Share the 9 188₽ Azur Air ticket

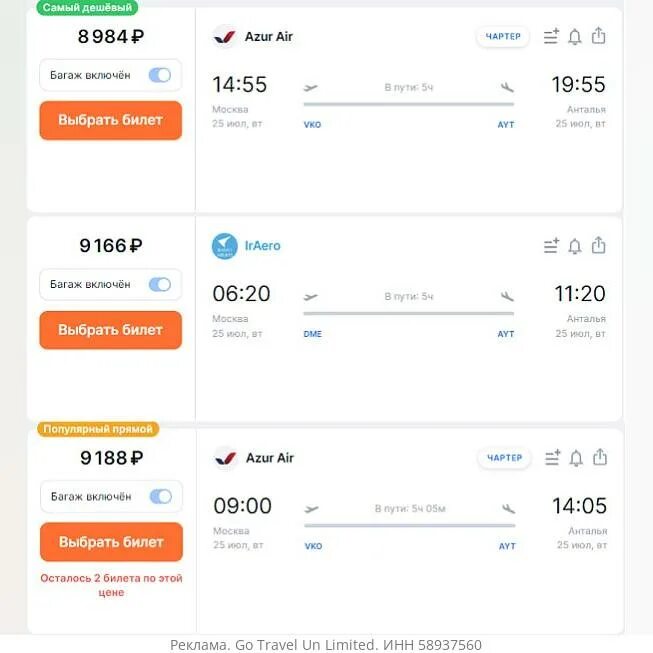(600, 457)
